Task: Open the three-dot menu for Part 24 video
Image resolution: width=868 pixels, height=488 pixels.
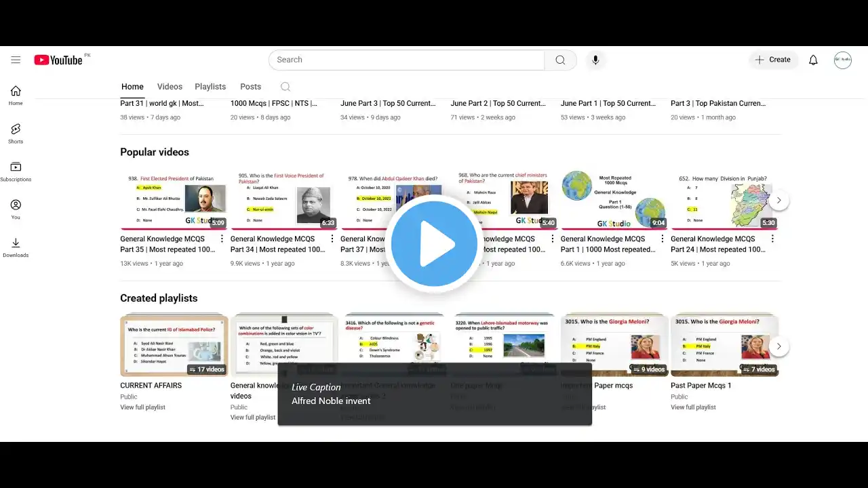Action: (772, 239)
